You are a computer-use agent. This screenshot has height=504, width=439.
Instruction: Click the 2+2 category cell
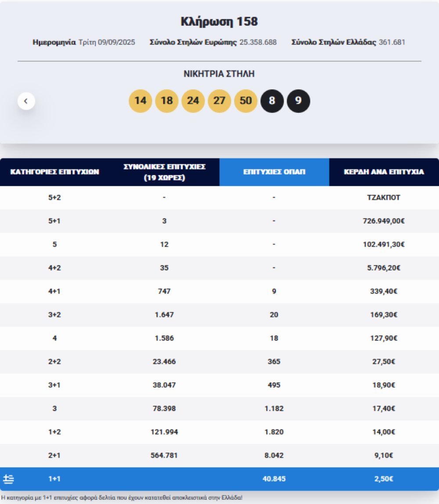[54, 362]
